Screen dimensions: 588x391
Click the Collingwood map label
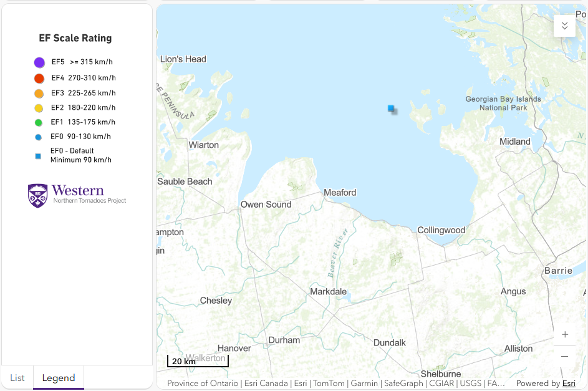click(x=441, y=230)
